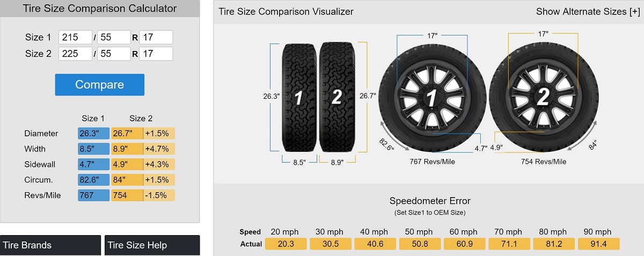Click the blue Compare button

[100, 85]
